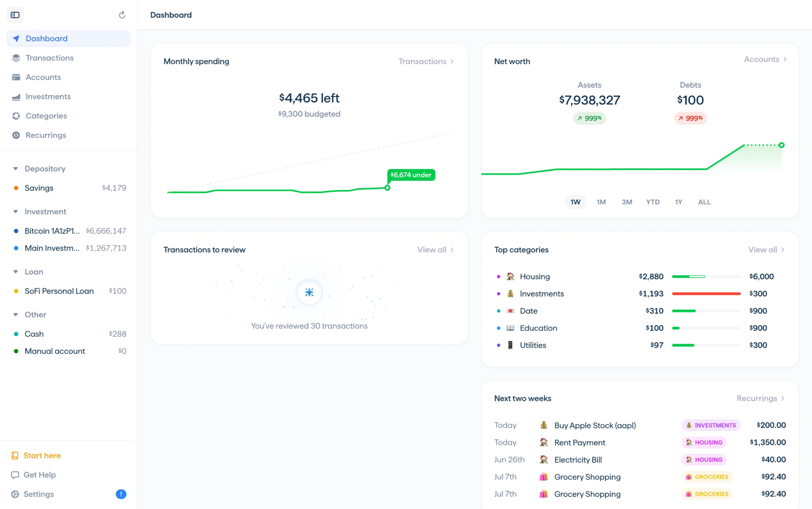Click the Utilities phone icon in Top categories
Screen dimensions: 812x509
point(510,345)
